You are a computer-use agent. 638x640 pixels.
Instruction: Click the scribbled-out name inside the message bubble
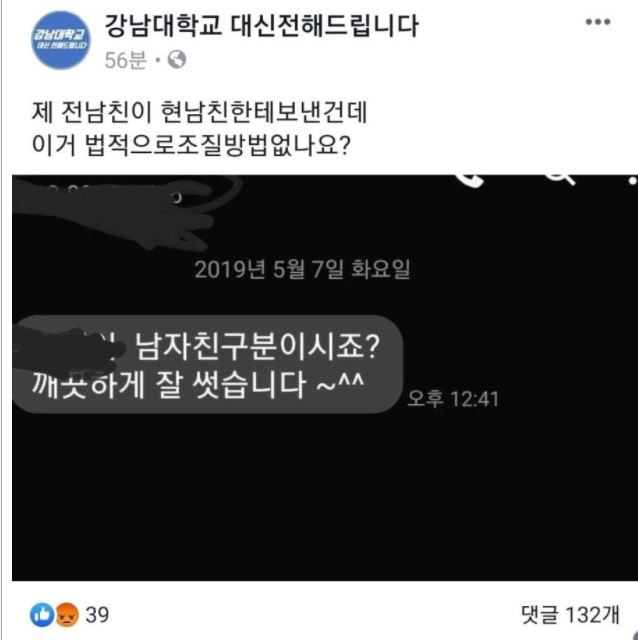[x=71, y=352]
